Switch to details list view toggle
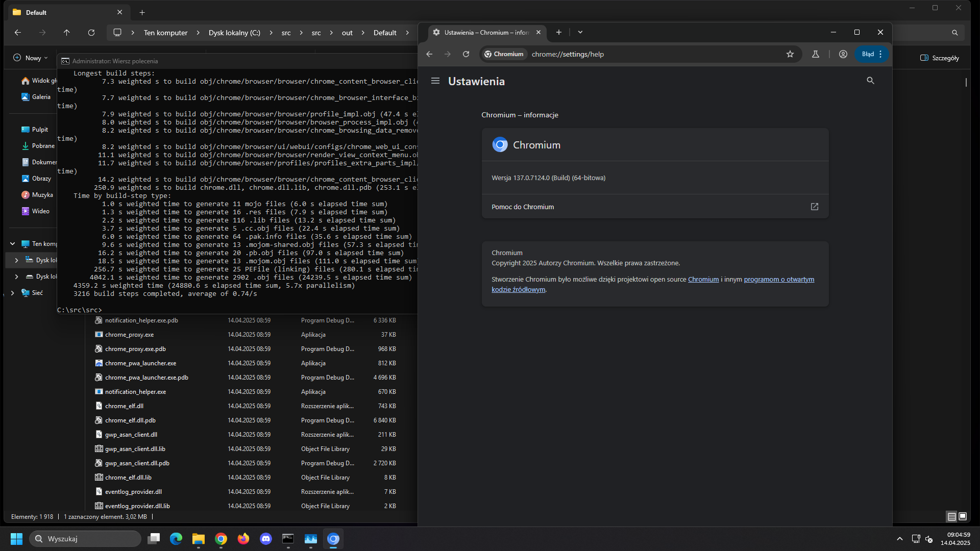The width and height of the screenshot is (980, 551). pyautogui.click(x=951, y=516)
